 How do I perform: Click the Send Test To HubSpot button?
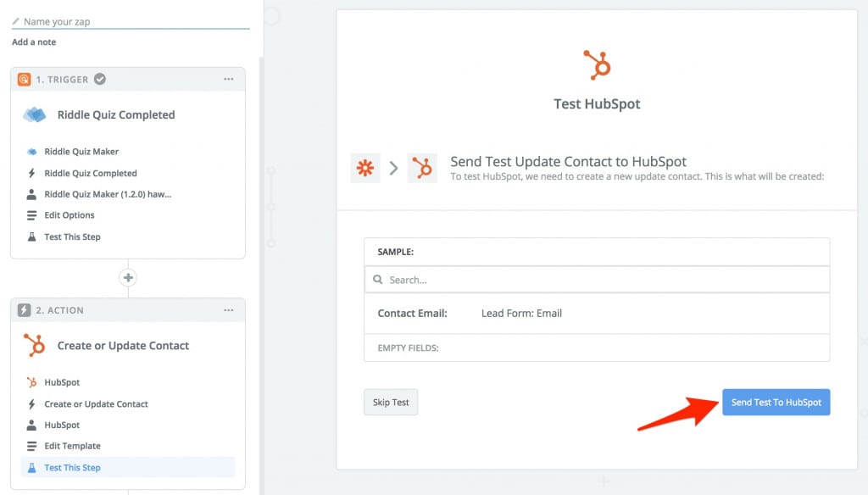(x=776, y=402)
